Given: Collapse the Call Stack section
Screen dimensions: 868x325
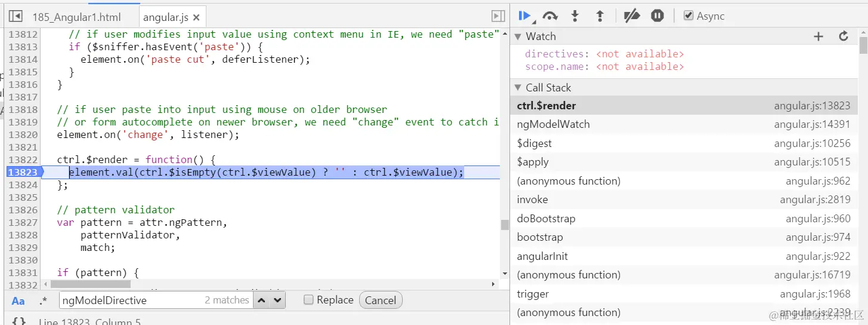Looking at the screenshot, I should [x=518, y=88].
